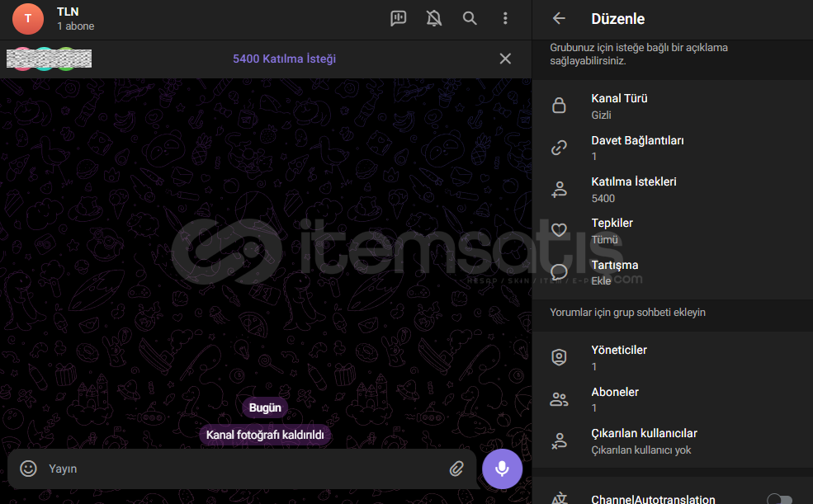Unmute notifications with the bell icon
This screenshot has height=504, width=813.
434,18
